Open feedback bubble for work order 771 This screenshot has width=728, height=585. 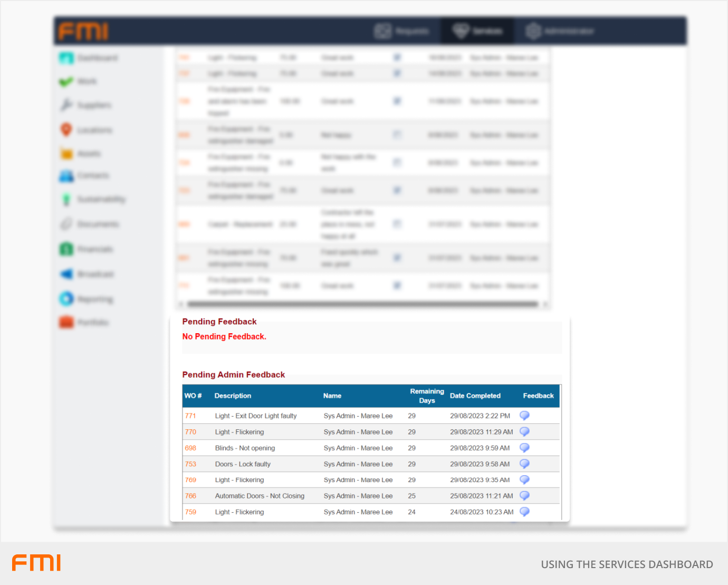(524, 416)
